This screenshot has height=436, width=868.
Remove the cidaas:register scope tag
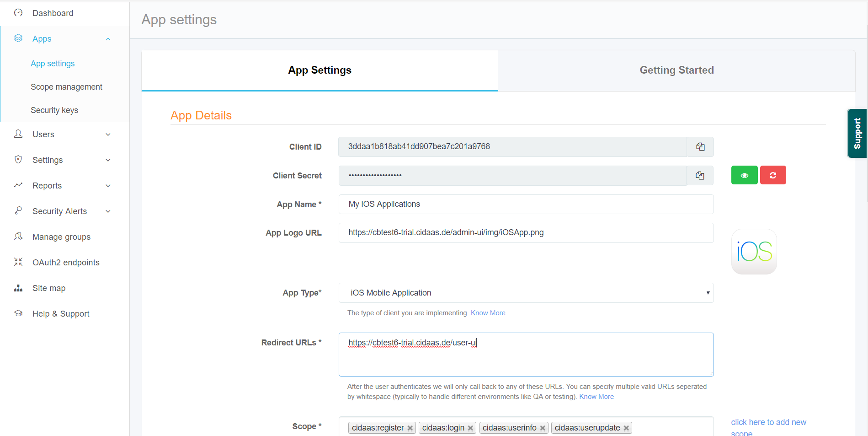coord(410,428)
